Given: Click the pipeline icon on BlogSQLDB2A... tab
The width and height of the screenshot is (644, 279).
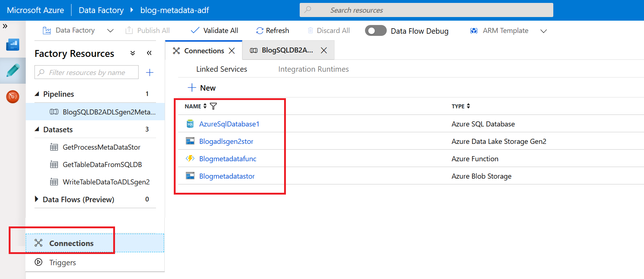Looking at the screenshot, I should point(254,50).
